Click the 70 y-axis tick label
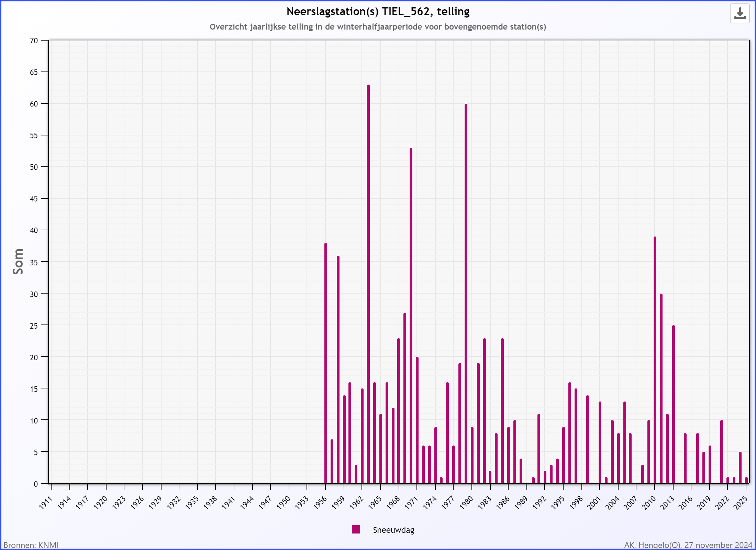This screenshot has width=756, height=550. pyautogui.click(x=34, y=41)
